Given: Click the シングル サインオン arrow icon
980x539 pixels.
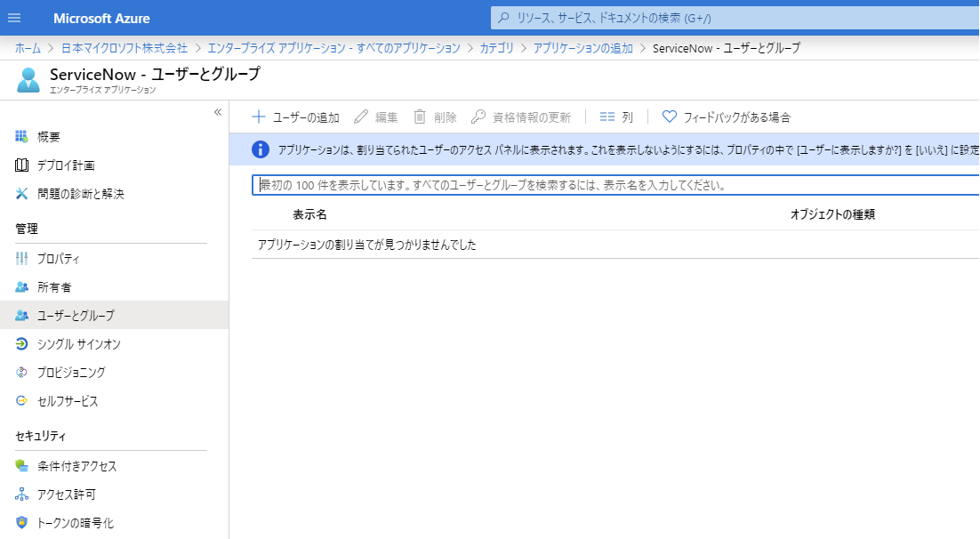Looking at the screenshot, I should pyautogui.click(x=22, y=344).
